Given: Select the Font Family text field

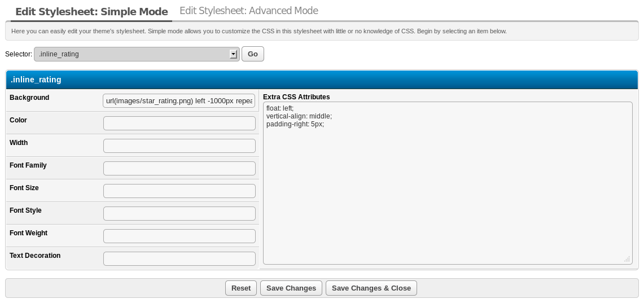Looking at the screenshot, I should (179, 168).
